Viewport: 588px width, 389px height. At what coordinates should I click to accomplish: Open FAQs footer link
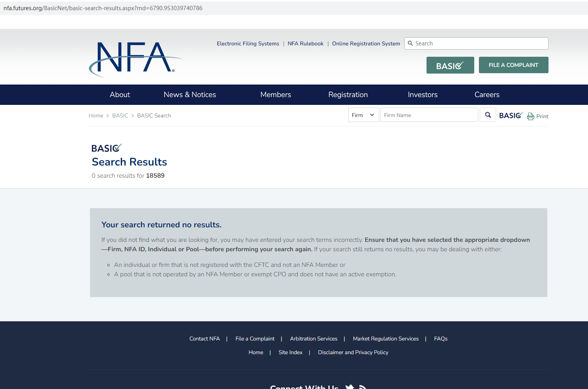point(441,339)
